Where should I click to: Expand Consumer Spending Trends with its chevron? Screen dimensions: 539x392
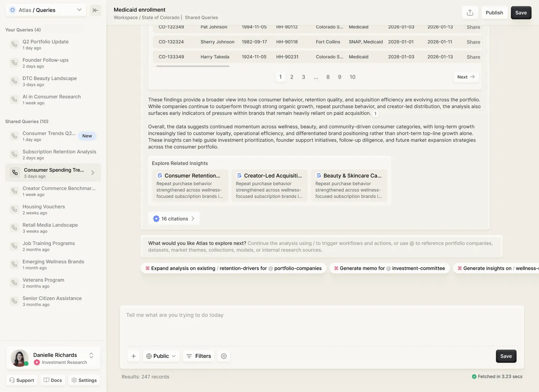[93, 173]
